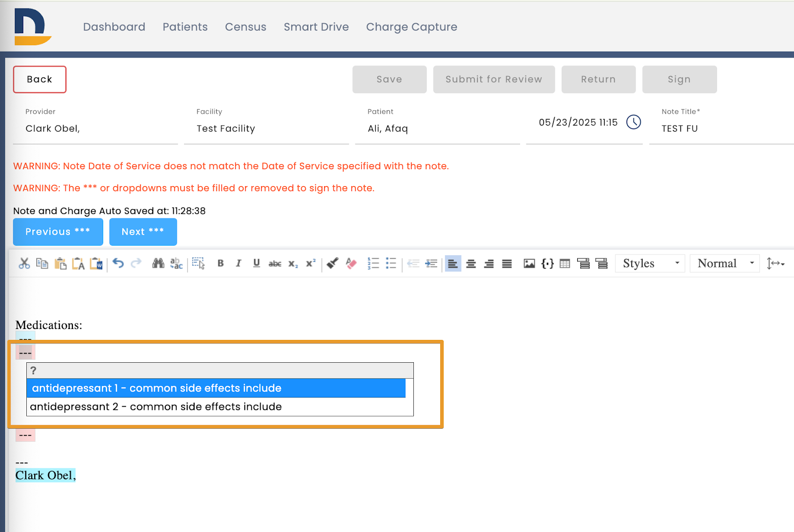Open the Styles dropdown
Screen dimensions: 794x532
(650, 264)
